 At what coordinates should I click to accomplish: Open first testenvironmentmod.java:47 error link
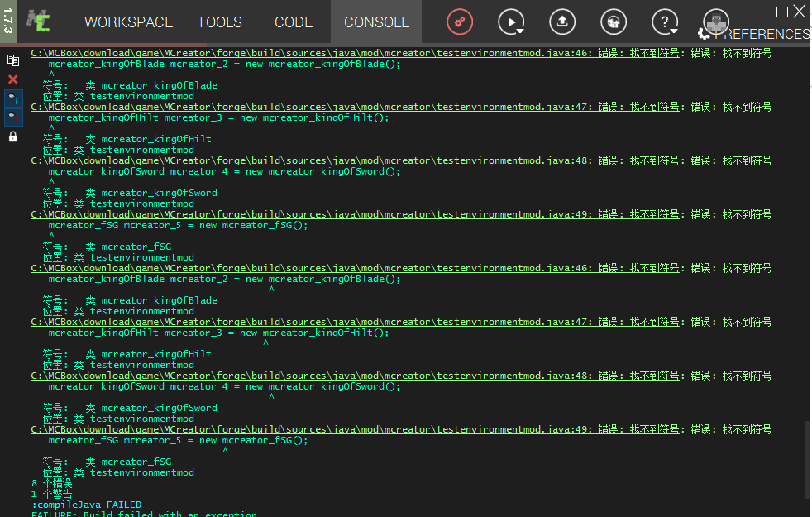(x=355, y=107)
